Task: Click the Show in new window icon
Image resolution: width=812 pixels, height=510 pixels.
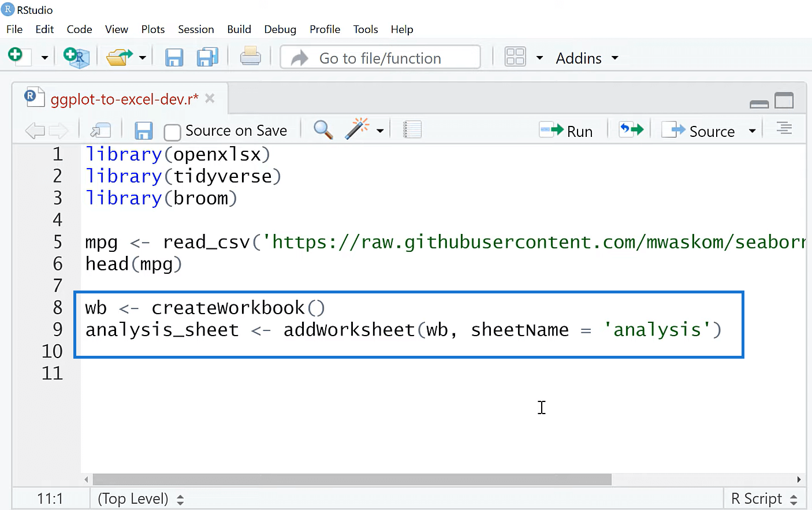Action: click(x=100, y=131)
